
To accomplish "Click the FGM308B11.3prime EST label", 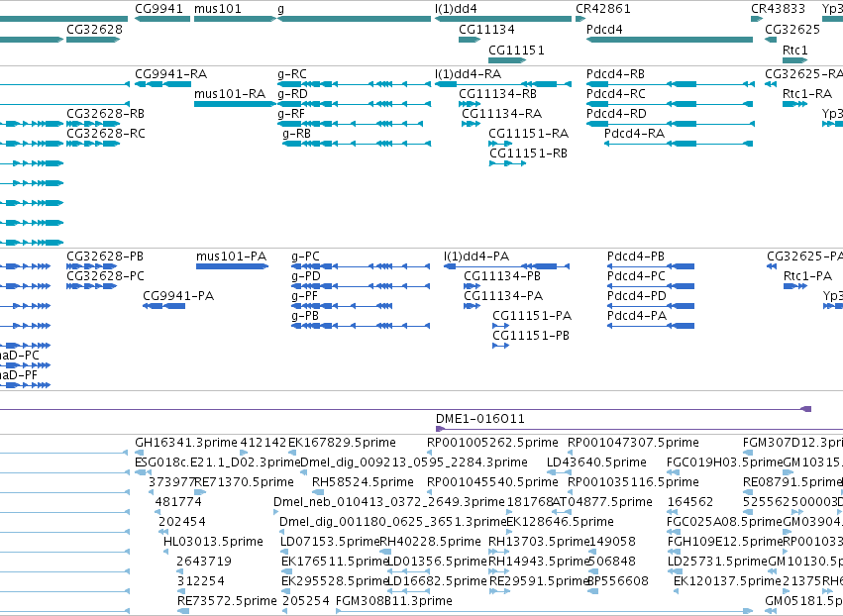I will pyautogui.click(x=394, y=600).
